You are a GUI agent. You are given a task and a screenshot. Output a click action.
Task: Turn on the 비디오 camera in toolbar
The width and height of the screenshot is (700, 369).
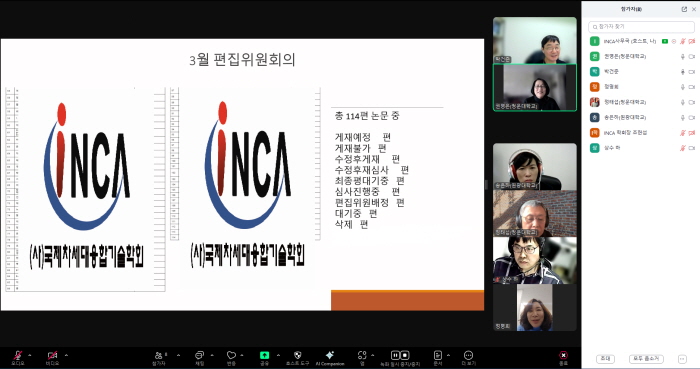click(52, 355)
